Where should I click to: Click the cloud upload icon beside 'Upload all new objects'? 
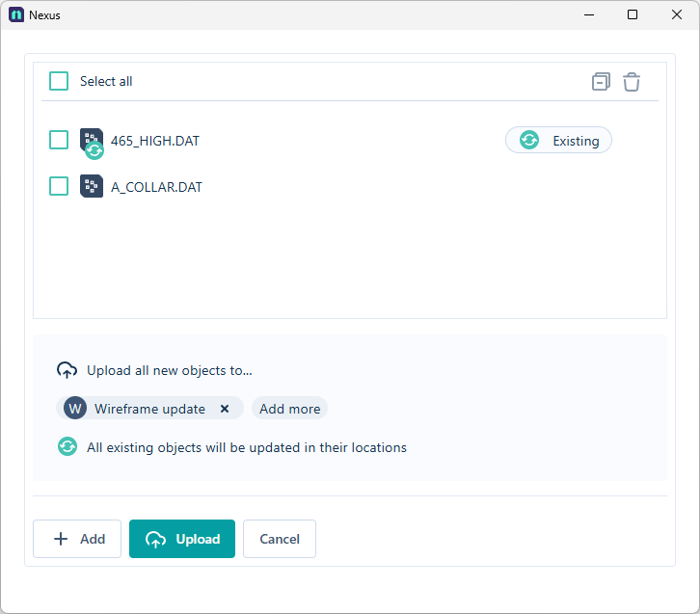[x=67, y=370]
